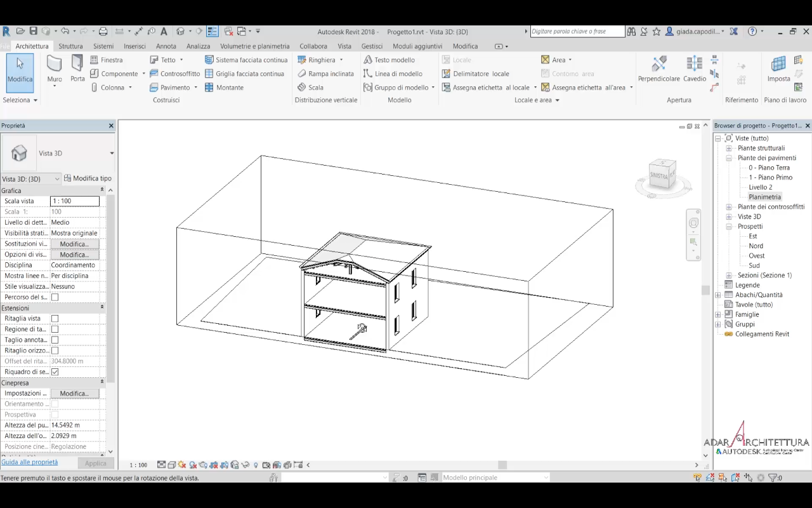Open the Guida alle proprietà link
The image size is (812, 508).
pyautogui.click(x=30, y=462)
